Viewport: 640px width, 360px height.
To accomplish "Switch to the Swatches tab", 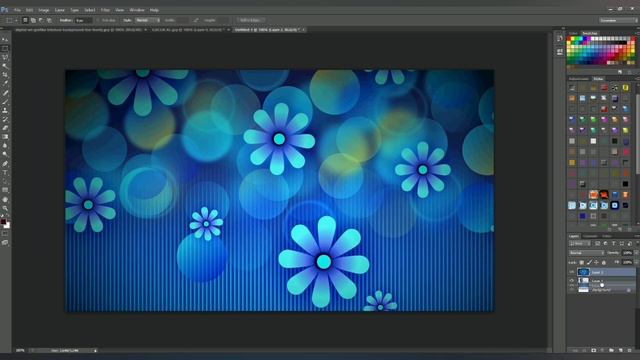I will coord(590,33).
